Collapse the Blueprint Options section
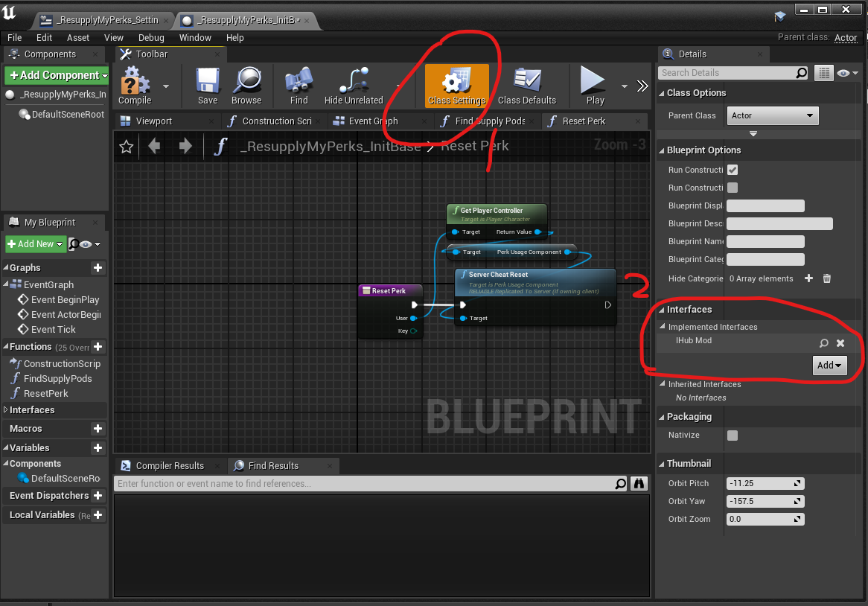This screenshot has height=606, width=868. click(x=662, y=150)
